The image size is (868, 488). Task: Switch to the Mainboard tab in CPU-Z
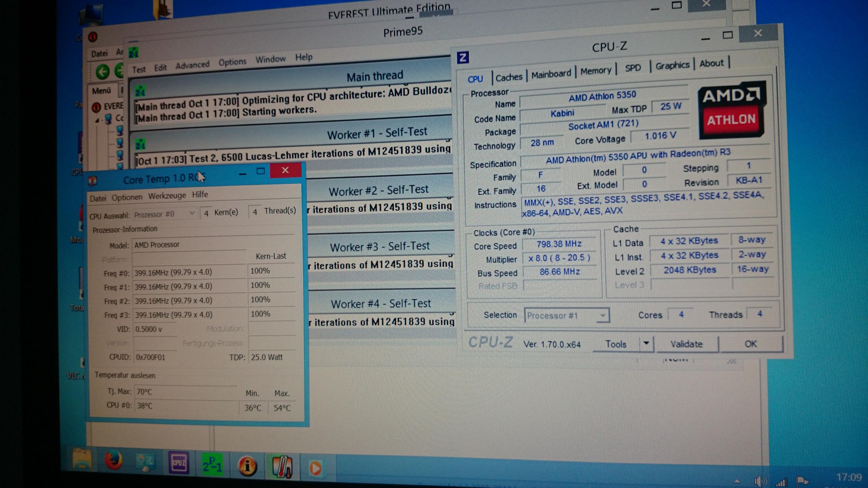coord(551,74)
